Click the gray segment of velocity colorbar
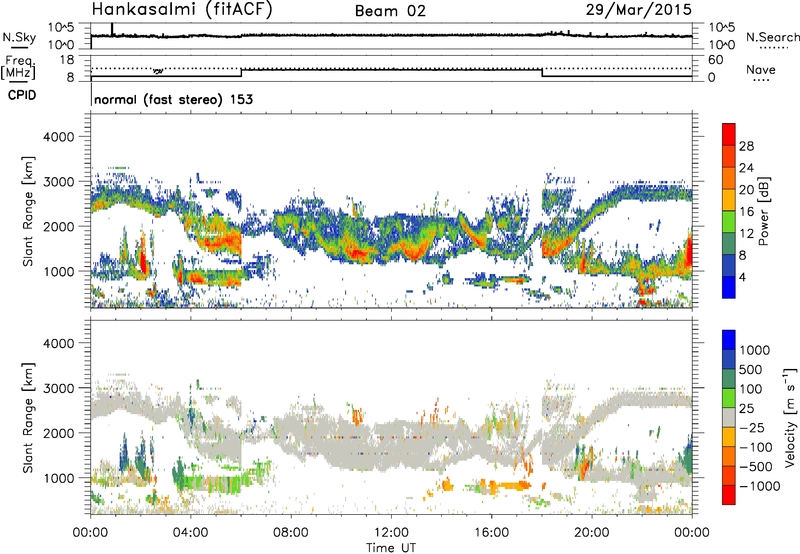The height and width of the screenshot is (554, 800). point(729,418)
